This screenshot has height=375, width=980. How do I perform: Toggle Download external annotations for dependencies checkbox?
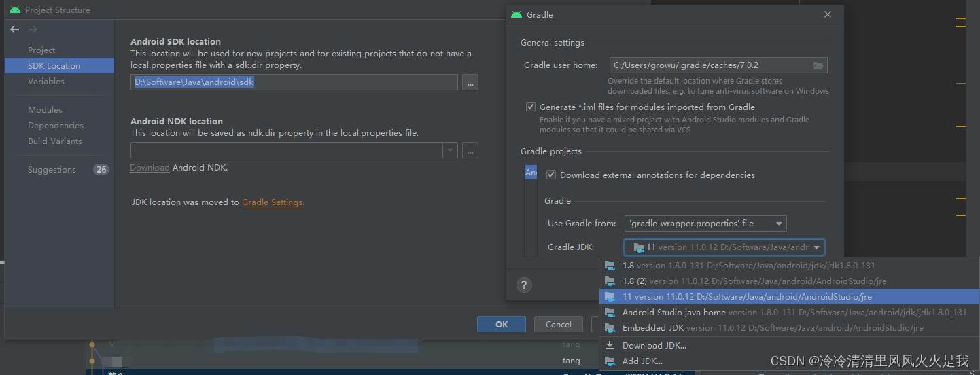pyautogui.click(x=551, y=175)
